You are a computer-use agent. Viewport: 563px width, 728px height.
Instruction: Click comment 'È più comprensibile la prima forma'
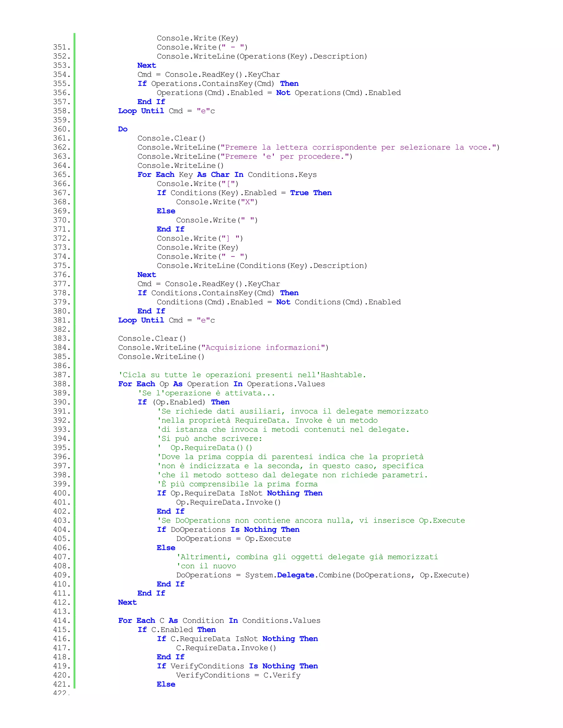point(237,484)
